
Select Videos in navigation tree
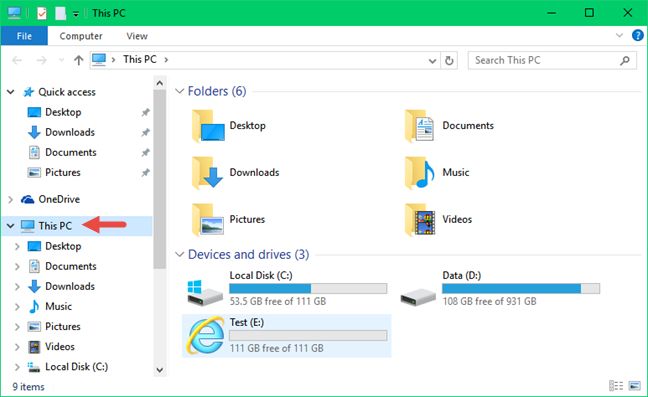[60, 346]
